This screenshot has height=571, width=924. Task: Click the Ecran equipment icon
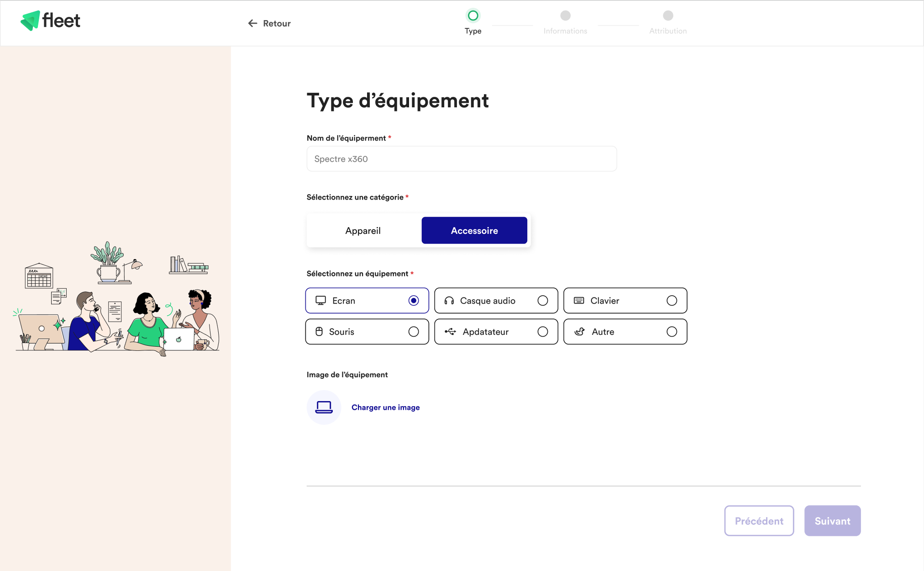(321, 301)
